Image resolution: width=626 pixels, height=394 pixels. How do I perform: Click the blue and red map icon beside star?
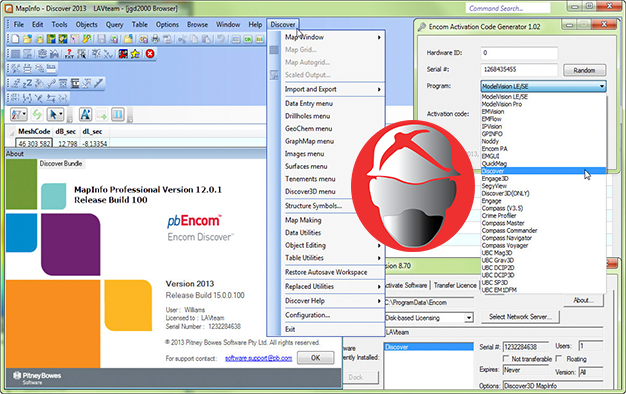tap(123, 53)
